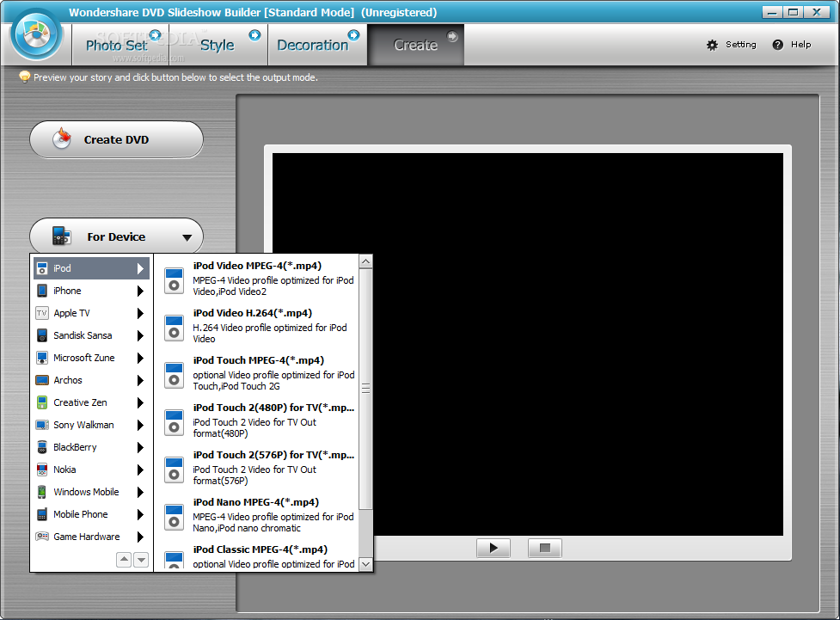840x620 pixels.
Task: Choose Windows Mobile from device menu
Action: [91, 492]
